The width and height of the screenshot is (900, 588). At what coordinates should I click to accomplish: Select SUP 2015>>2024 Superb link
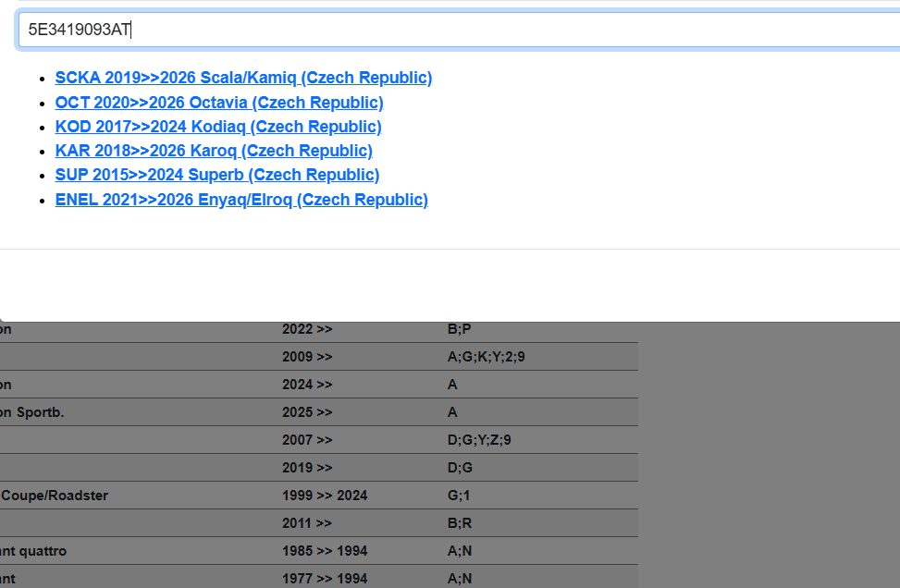click(x=217, y=175)
